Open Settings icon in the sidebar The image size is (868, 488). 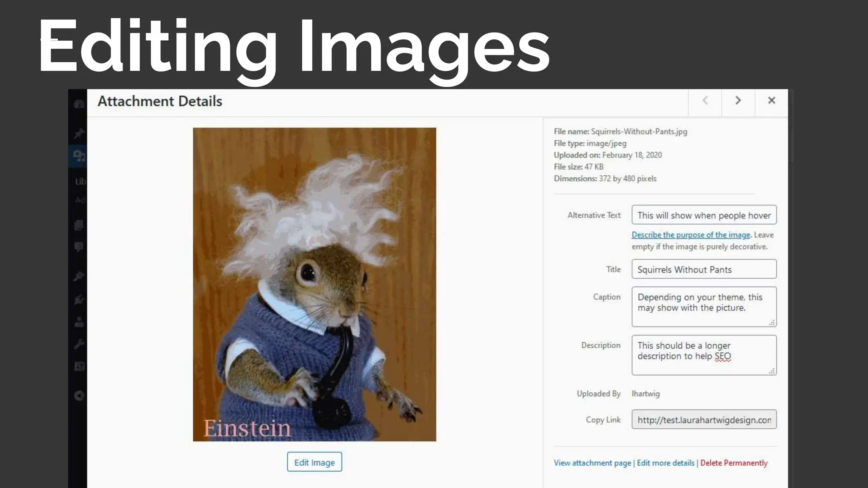pyautogui.click(x=79, y=366)
